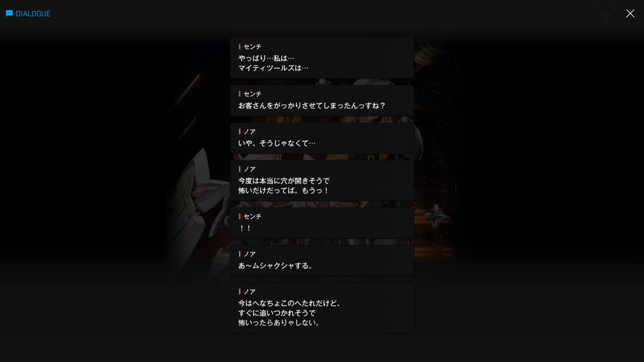Image resolution: width=644 pixels, height=362 pixels.
Task: Click ノア name above '今はへなちょこ'
Action: click(250, 291)
